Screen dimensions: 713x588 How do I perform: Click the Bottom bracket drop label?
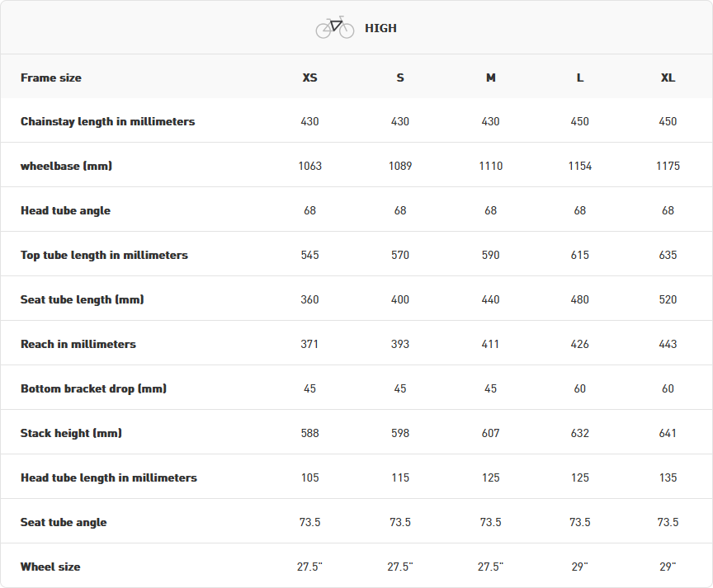pyautogui.click(x=93, y=388)
